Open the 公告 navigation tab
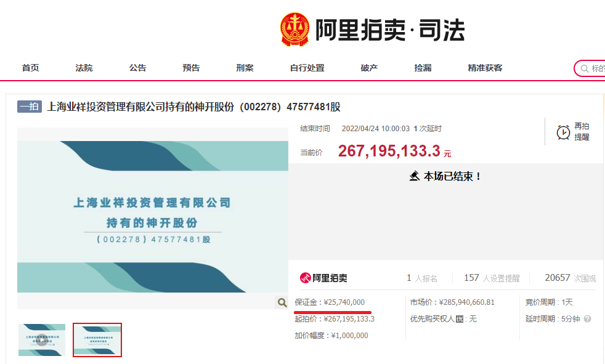 click(x=138, y=68)
